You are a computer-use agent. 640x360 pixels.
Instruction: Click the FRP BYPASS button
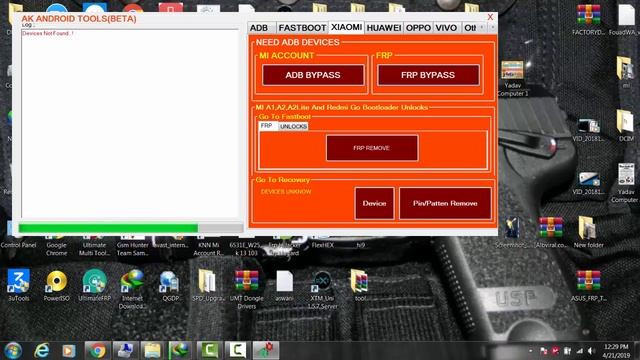pos(428,75)
